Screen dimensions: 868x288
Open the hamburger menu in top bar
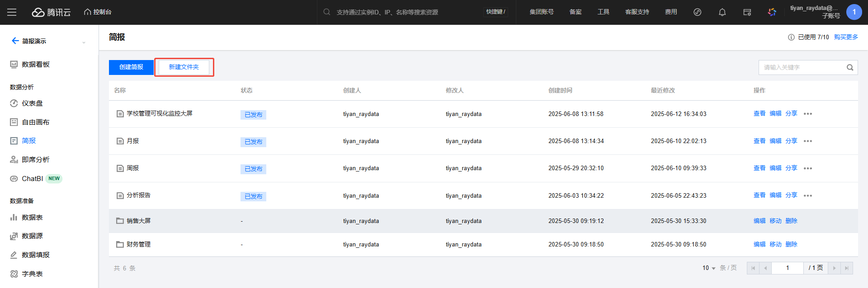tap(12, 12)
